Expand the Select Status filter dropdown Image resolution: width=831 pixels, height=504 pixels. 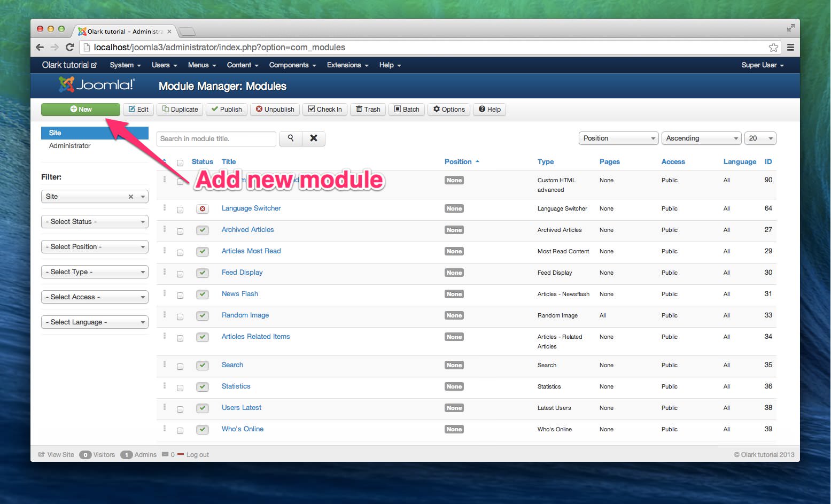tap(95, 222)
